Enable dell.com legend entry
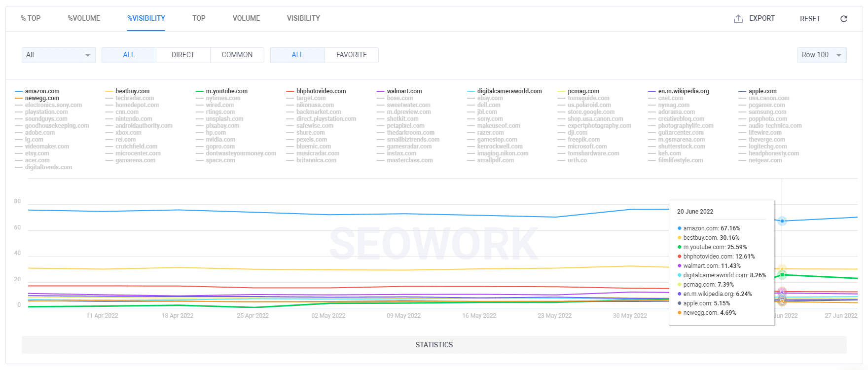 click(484, 105)
